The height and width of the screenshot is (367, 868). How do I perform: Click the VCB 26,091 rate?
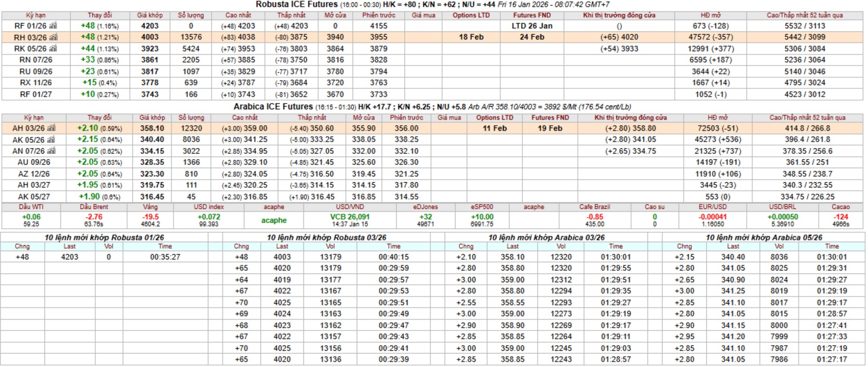(350, 217)
